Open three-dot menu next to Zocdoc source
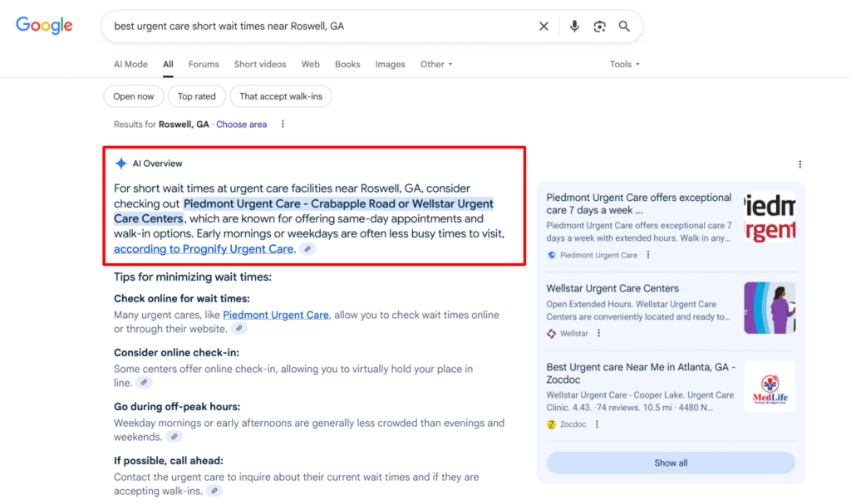 point(597,424)
